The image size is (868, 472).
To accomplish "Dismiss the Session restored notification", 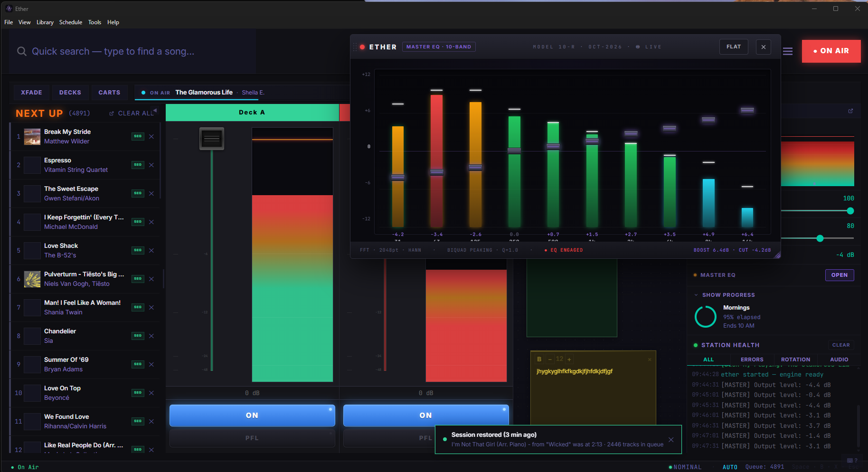I will [671, 439].
